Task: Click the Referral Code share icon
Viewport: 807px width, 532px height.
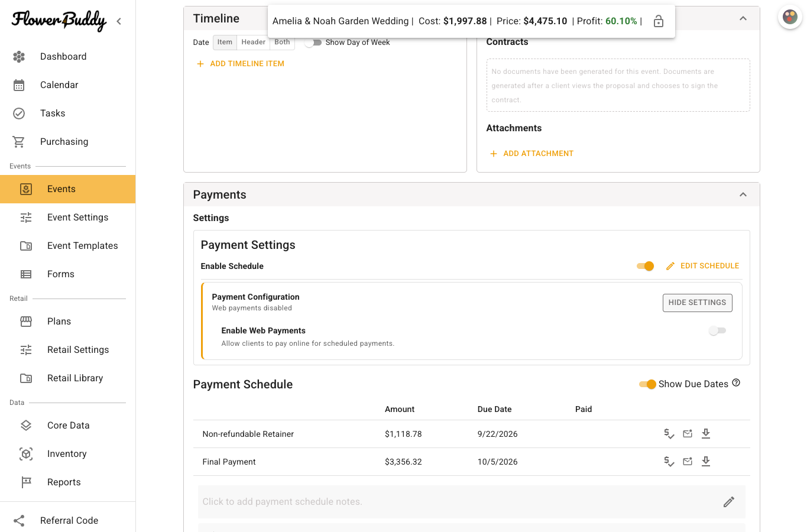Action: 19,521
